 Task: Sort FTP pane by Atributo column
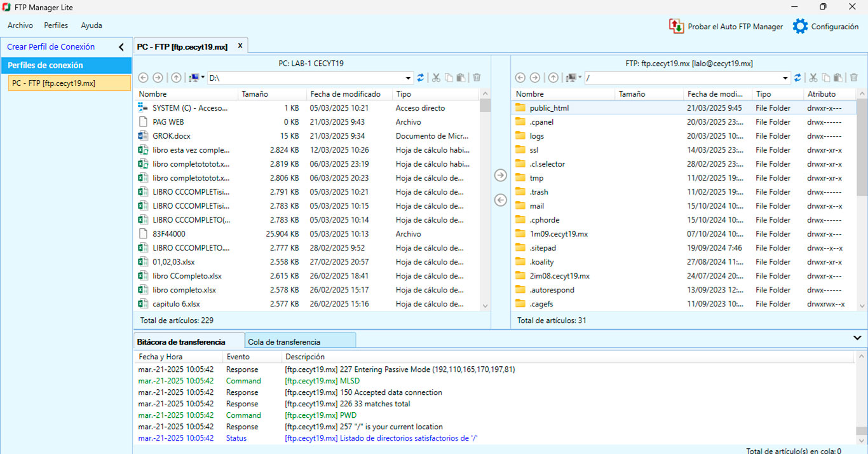point(829,94)
